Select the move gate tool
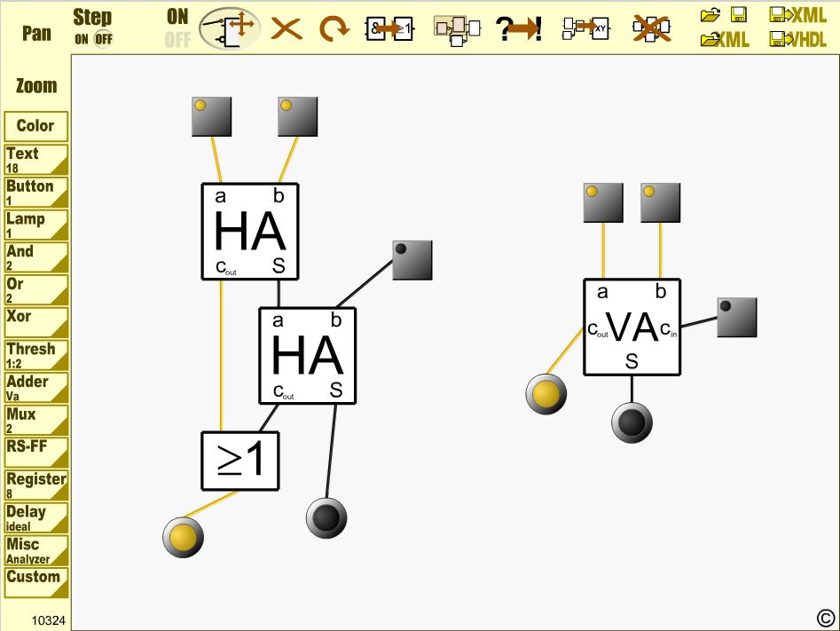The width and height of the screenshot is (840, 631). [x=230, y=28]
